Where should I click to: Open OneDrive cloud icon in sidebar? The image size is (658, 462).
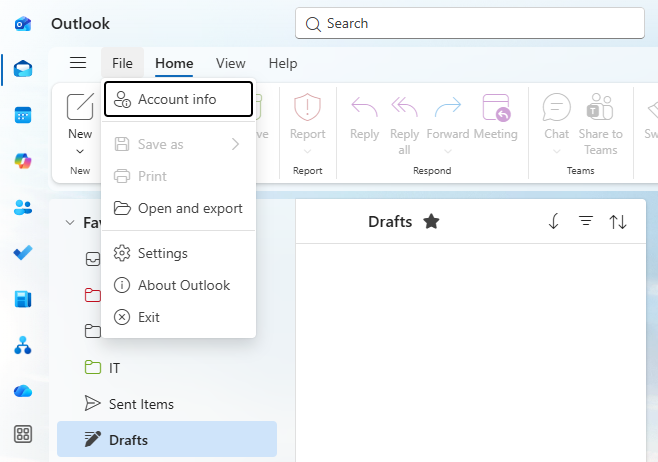tap(23, 391)
